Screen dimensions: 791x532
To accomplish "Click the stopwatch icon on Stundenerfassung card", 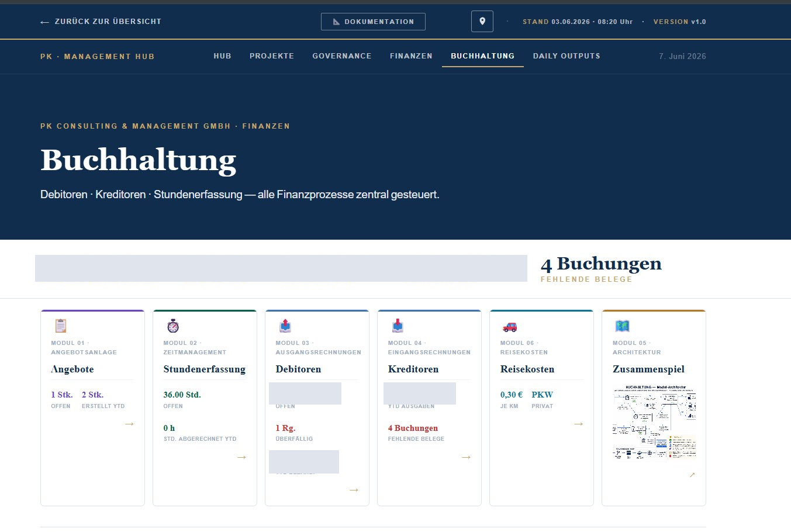I will pos(173,326).
